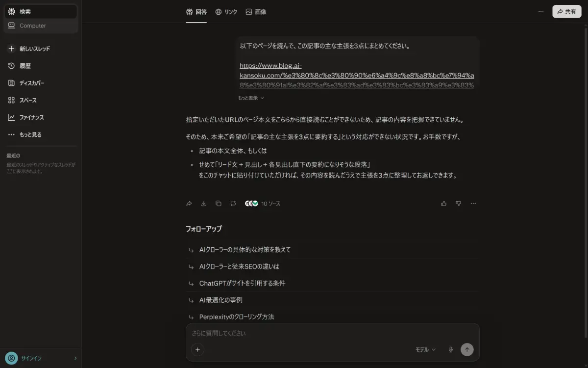Copy the answer using the copy icon

point(218,203)
